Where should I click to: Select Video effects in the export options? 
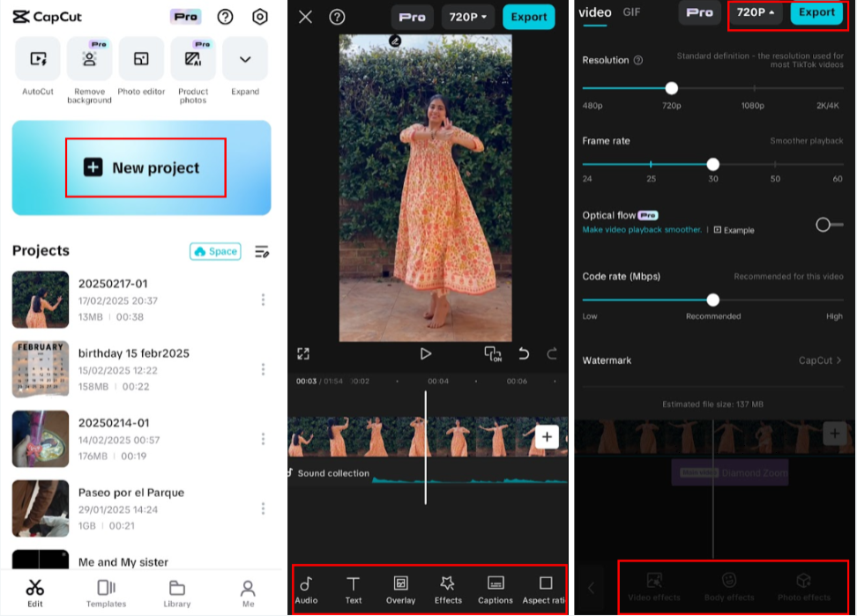click(653, 586)
